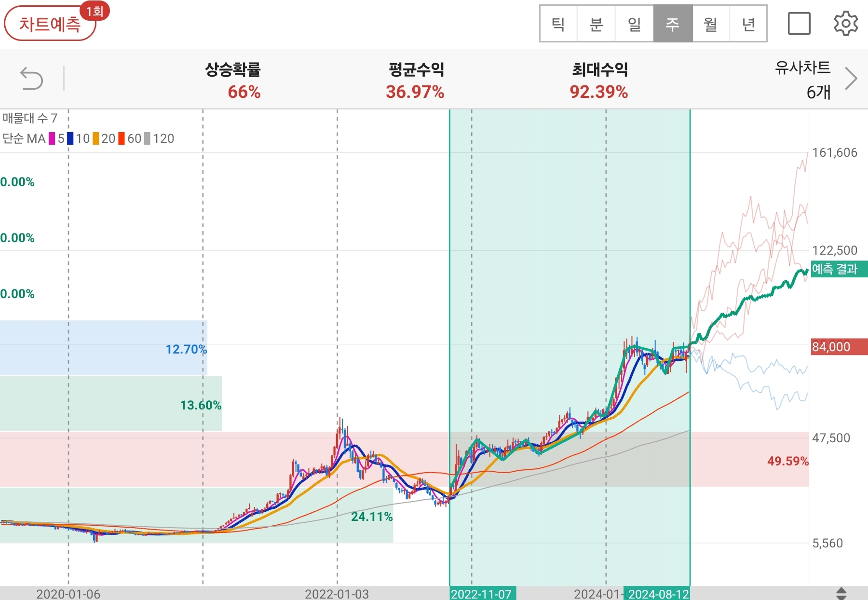
Task: Click the 2022-11-07 range start marker
Action: (x=482, y=594)
